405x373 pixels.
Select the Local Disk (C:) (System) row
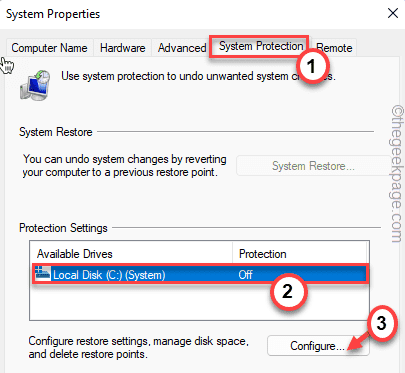point(200,274)
